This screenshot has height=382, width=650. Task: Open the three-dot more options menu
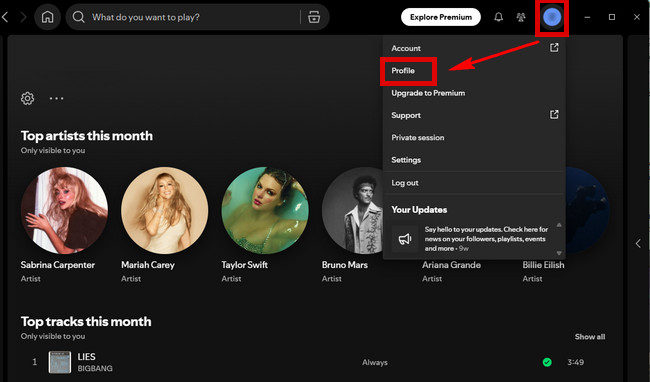[x=56, y=98]
